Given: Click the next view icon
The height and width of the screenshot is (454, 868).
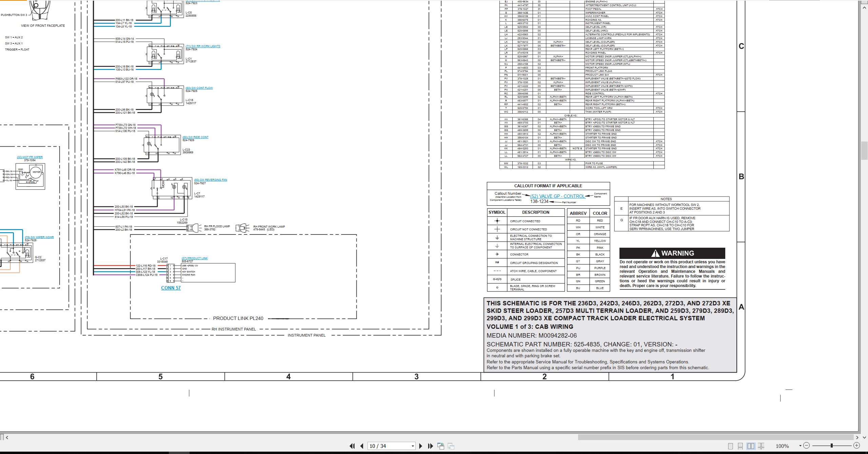Looking at the screenshot, I should [451, 446].
